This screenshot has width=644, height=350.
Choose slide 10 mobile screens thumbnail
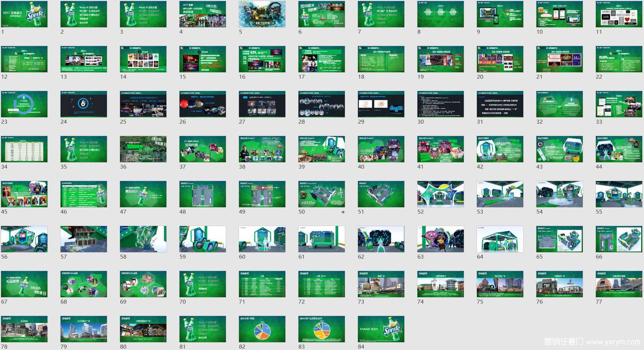559,14
